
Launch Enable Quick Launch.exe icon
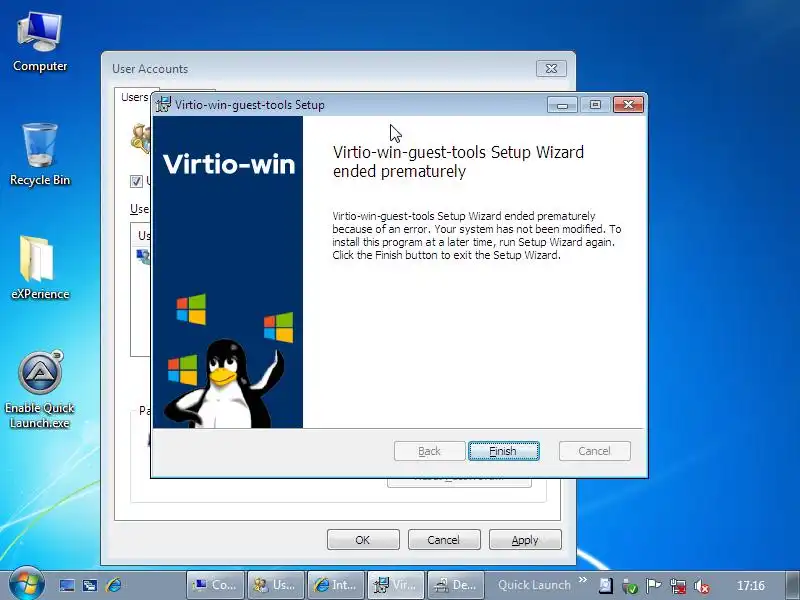(x=40, y=389)
